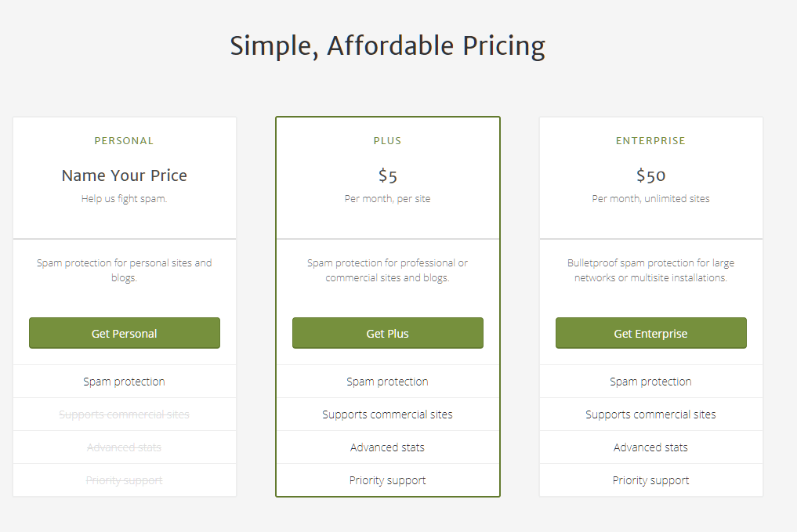
Task: Click the Name Your Price text
Action: click(x=125, y=176)
